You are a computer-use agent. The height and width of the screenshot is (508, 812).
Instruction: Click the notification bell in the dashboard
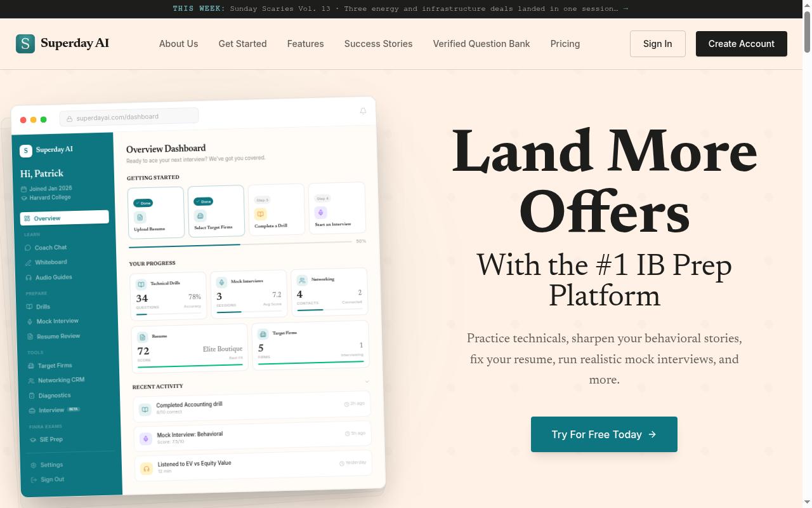coord(363,110)
